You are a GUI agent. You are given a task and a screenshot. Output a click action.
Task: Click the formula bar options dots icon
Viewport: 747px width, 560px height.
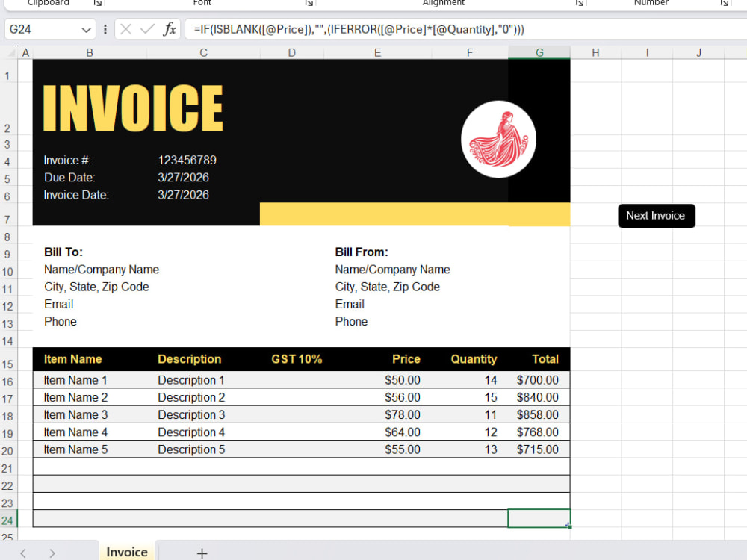pyautogui.click(x=105, y=30)
